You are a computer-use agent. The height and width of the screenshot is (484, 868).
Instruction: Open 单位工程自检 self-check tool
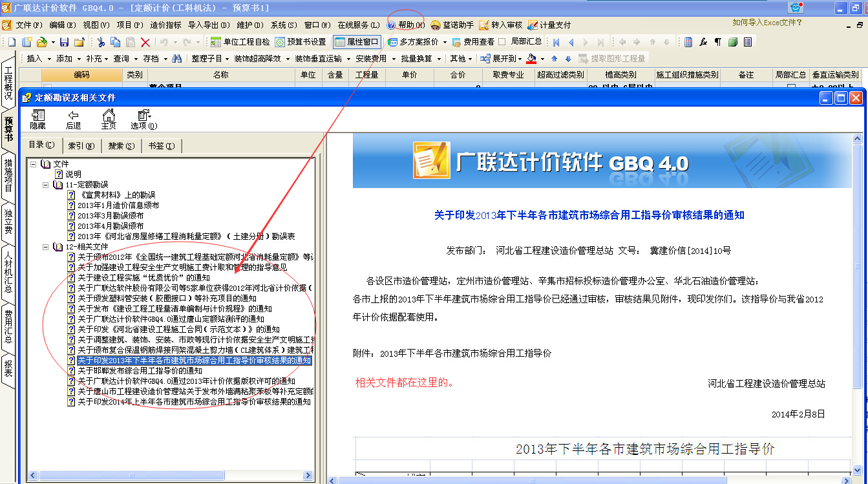coord(240,42)
